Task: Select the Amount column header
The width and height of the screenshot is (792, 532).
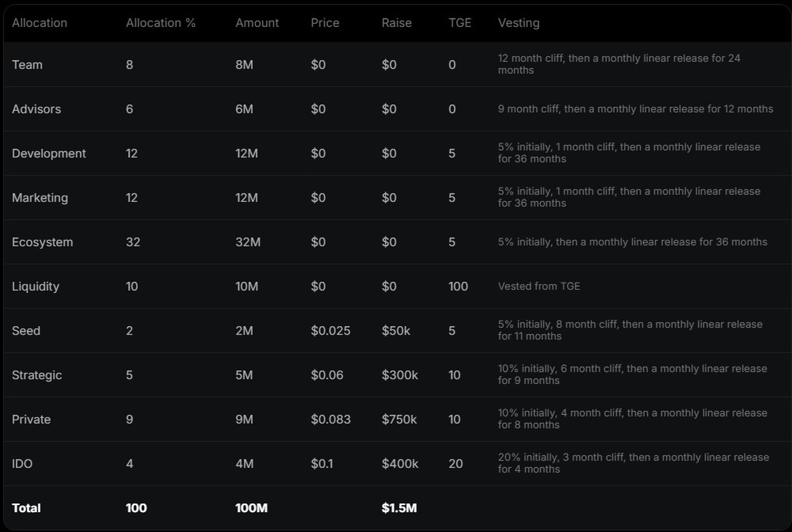Action: pos(257,23)
